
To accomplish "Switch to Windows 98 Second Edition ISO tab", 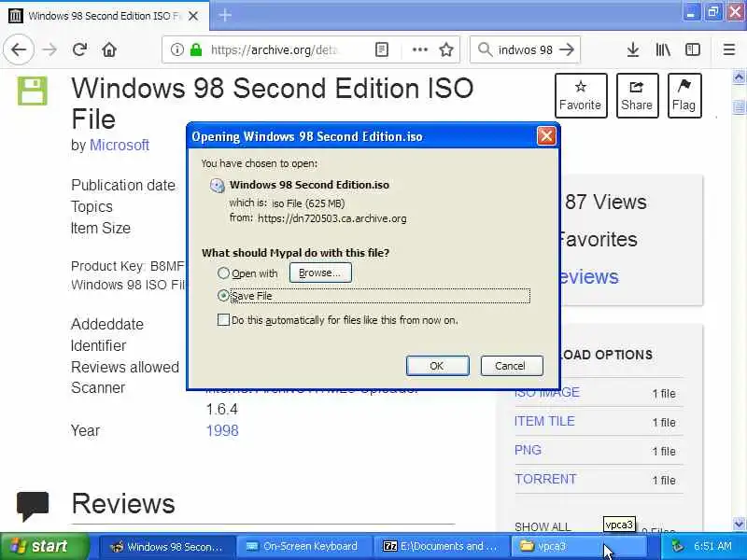I will coord(105,16).
